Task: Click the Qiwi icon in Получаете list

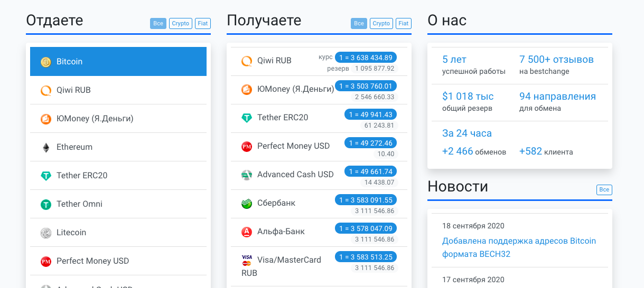Action: (x=247, y=61)
